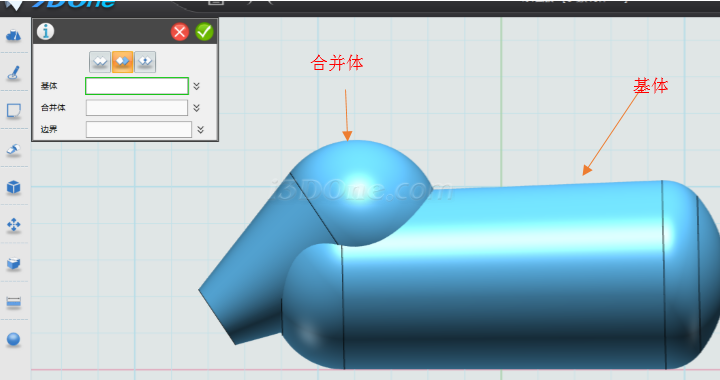The width and height of the screenshot is (720, 380).
Task: Click the measure distance ruler icon
Action: (13, 302)
